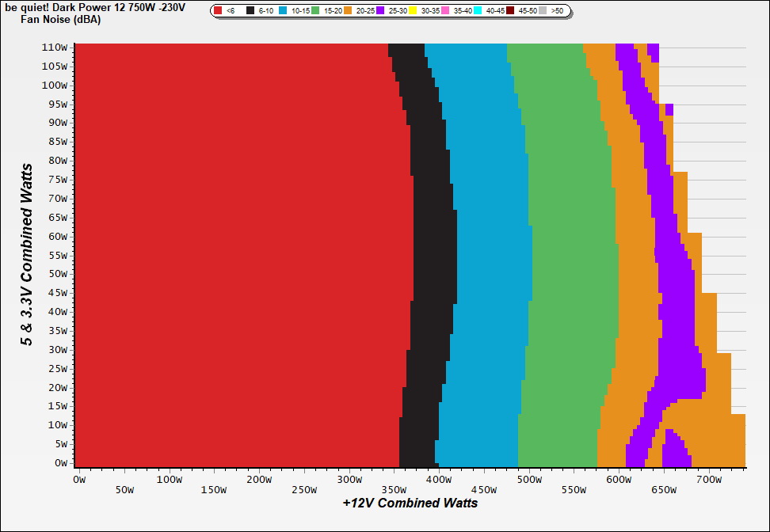770x532 pixels.
Task: Click the gray >50 legend swatch
Action: [543, 10]
